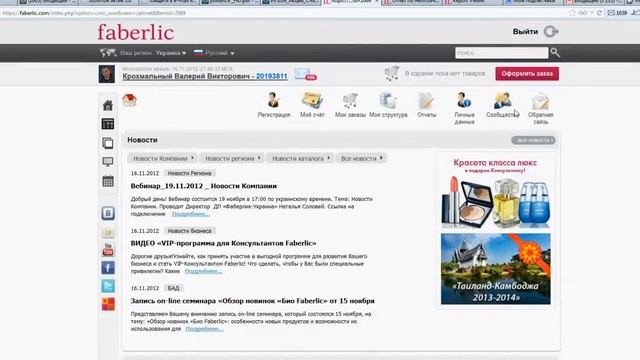Open the user name link Крохмальный Валерий Викторович

[x=205, y=76]
